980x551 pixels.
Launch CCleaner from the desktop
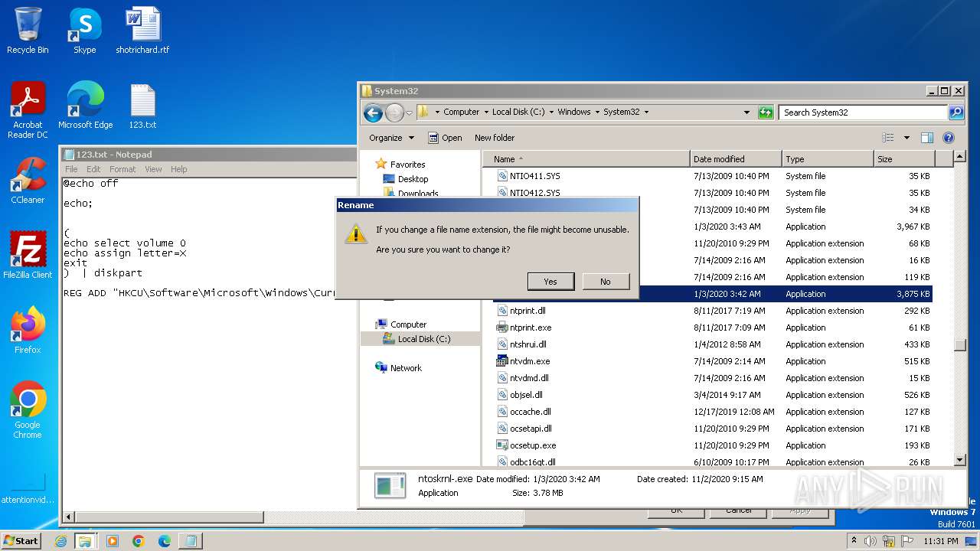point(28,181)
